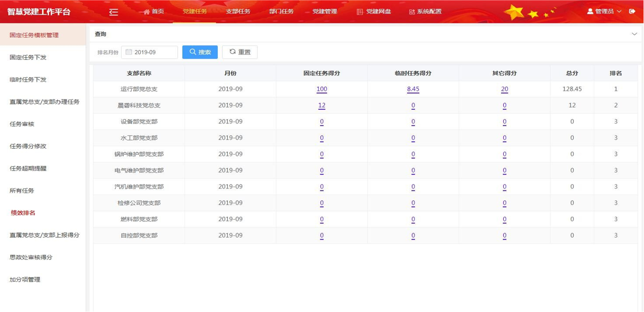The width and height of the screenshot is (644, 312).
Task: Click the 其它得分 value 20 link
Action: (504, 89)
